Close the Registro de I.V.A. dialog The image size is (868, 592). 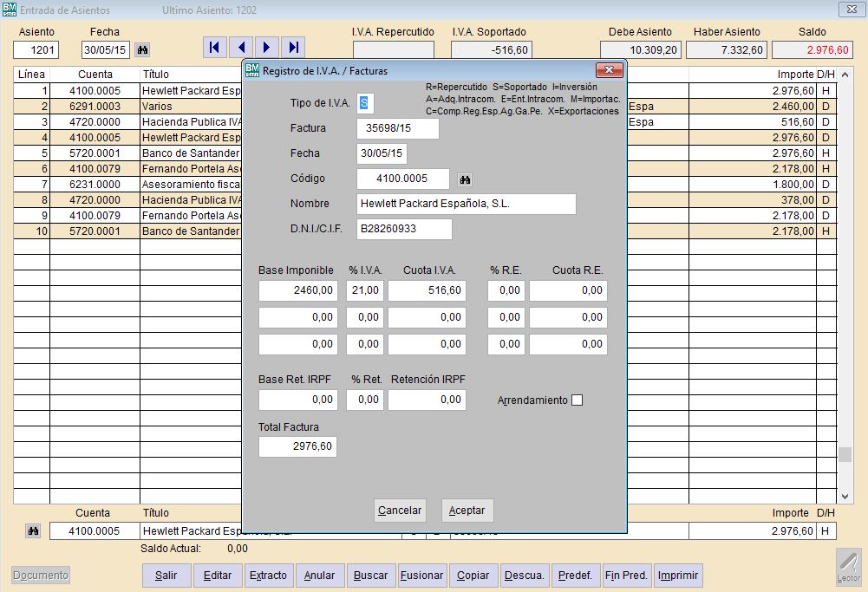click(x=610, y=70)
